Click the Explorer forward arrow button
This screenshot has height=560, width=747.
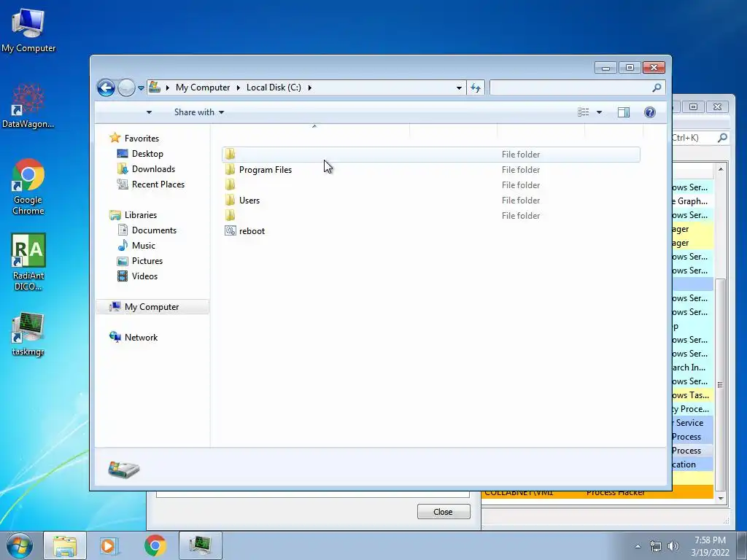click(126, 87)
